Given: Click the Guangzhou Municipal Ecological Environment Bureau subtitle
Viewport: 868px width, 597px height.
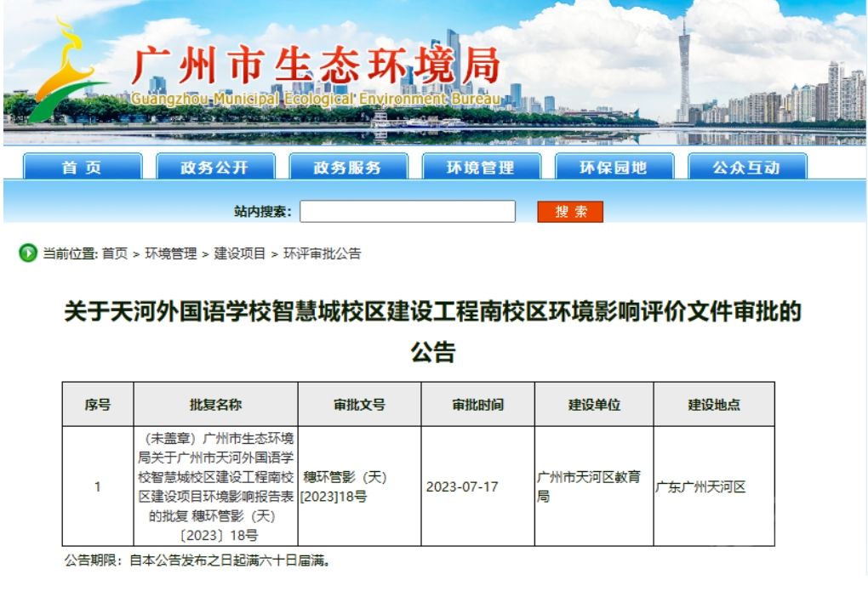Looking at the screenshot, I should pos(316,99).
